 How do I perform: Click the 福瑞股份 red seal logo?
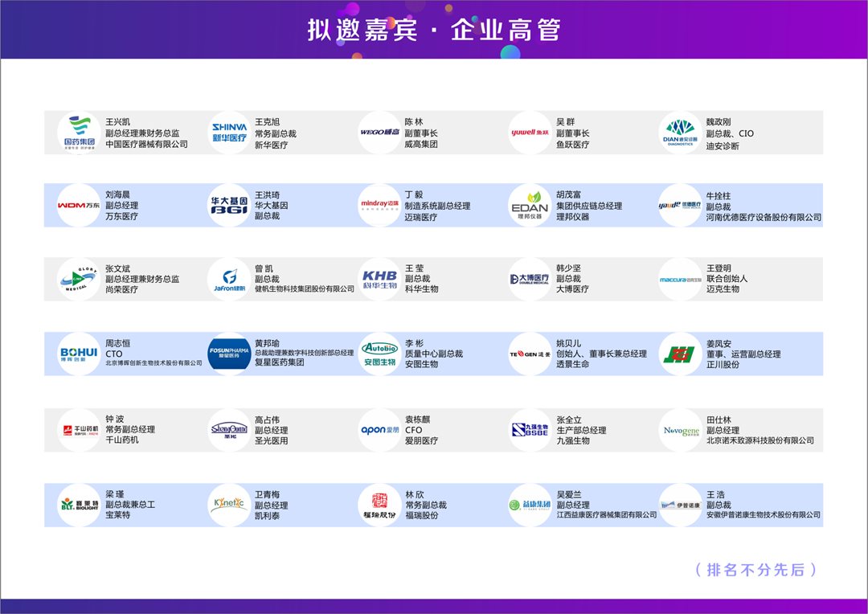tap(379, 505)
